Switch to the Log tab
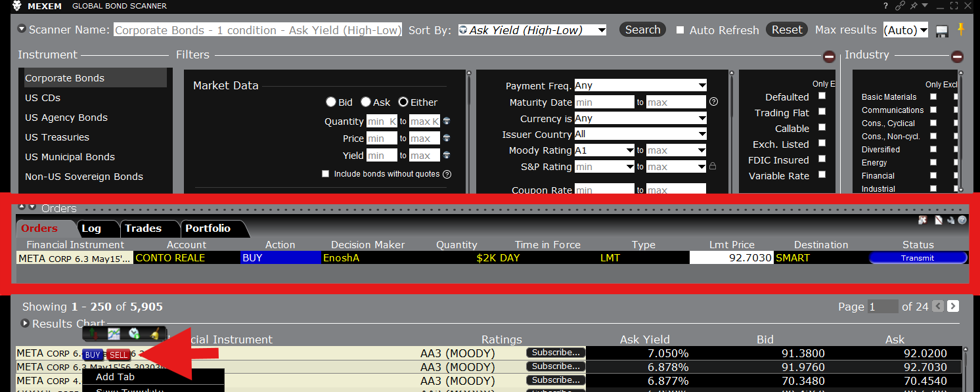This screenshot has height=392, width=980. click(91, 229)
